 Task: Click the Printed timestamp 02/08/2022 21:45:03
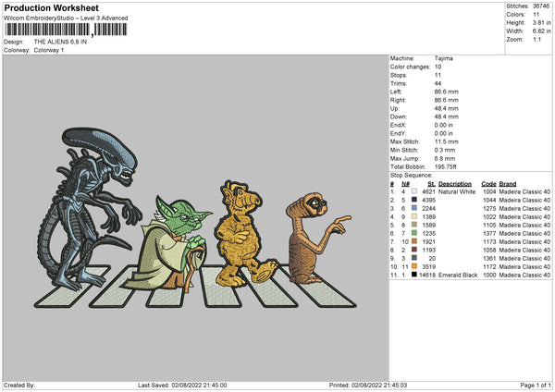point(379,385)
